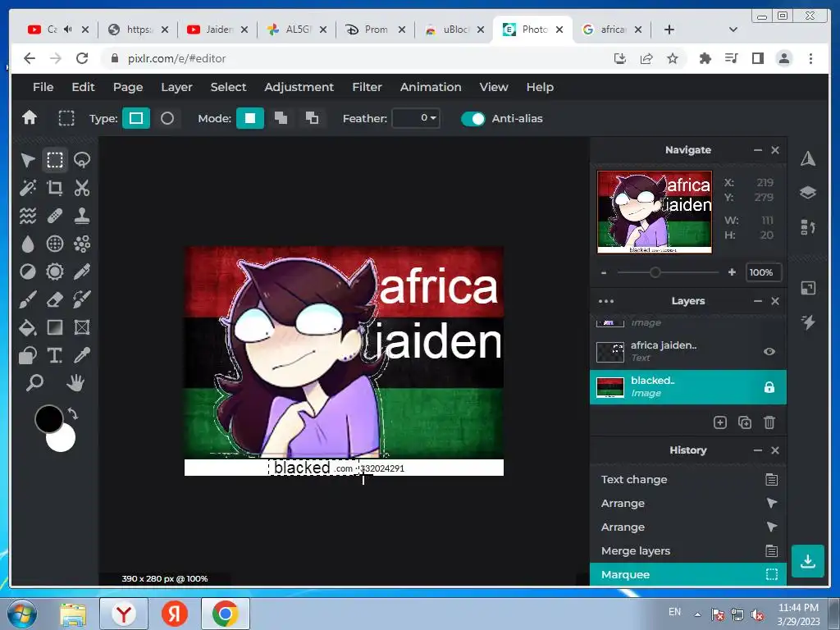Screen dimensions: 840x630
Task: Collapse the History panel
Action: [757, 450]
